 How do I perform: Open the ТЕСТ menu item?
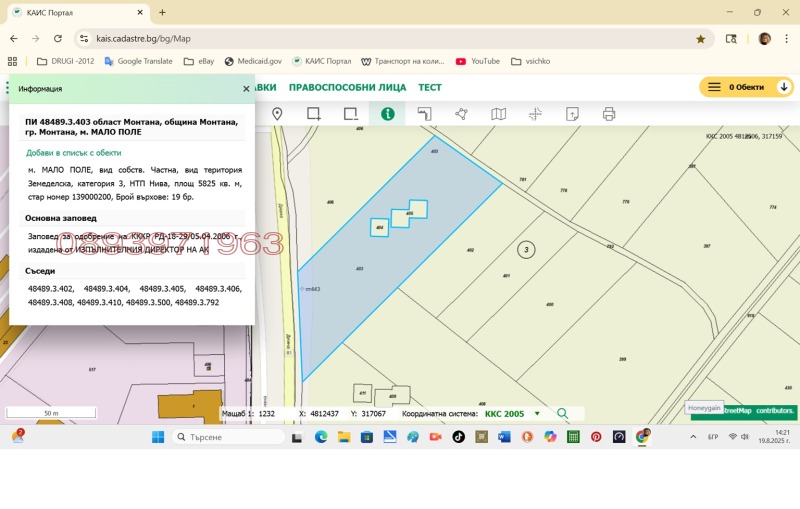tap(430, 87)
